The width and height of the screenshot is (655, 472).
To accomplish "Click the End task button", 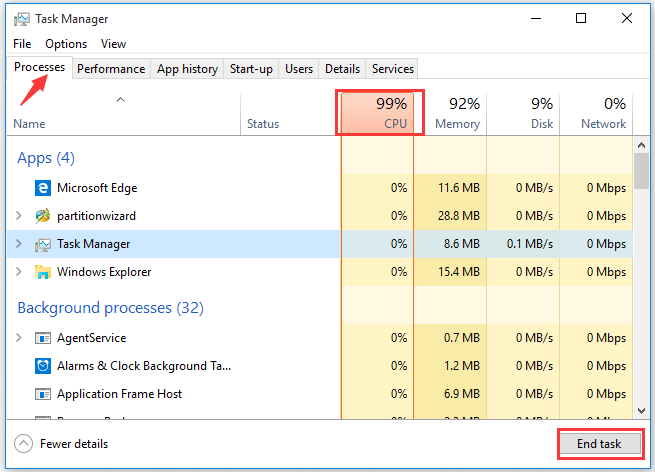I will tap(599, 444).
